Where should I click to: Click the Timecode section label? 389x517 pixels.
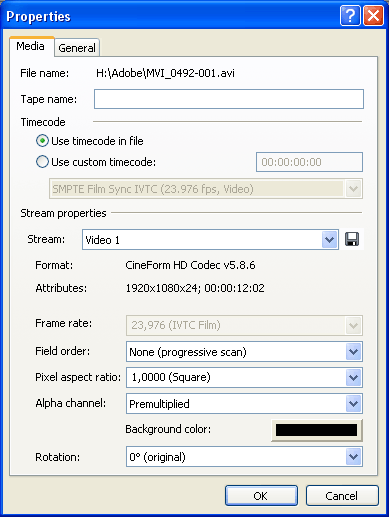coord(43,122)
